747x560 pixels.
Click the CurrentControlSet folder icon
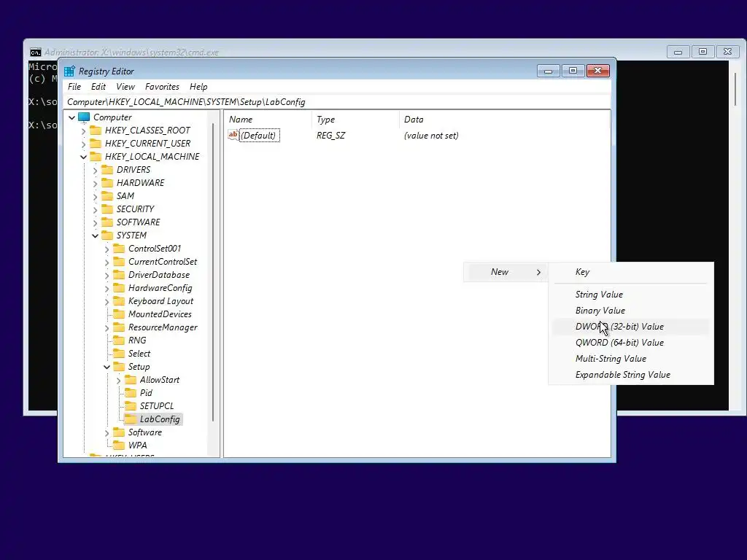pos(119,262)
